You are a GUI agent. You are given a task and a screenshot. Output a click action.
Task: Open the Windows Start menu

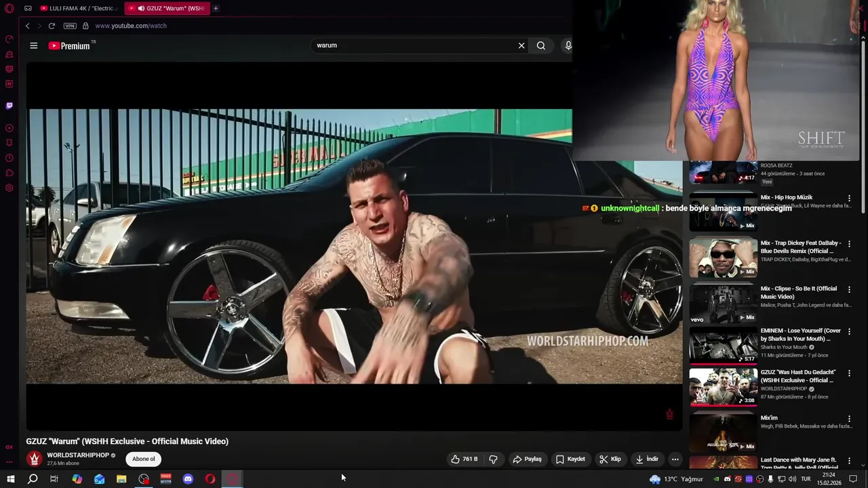10,479
